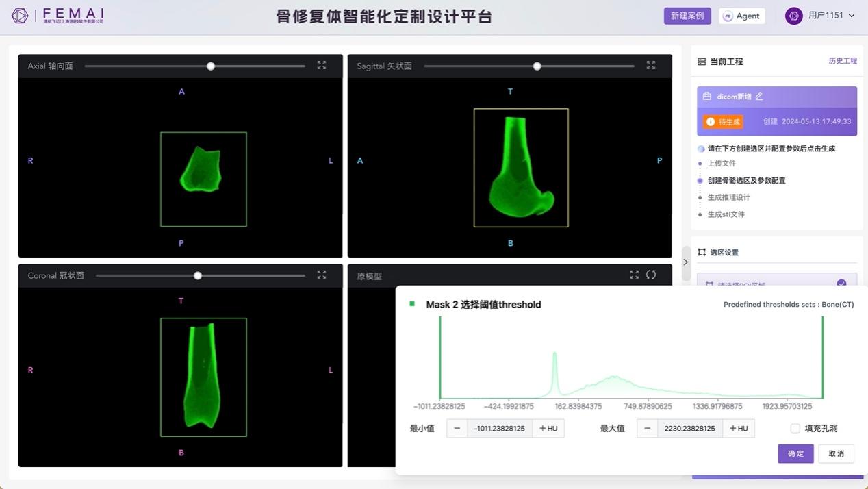Decrease the 最小值 threshold with minus
868x489 pixels.
457,429
